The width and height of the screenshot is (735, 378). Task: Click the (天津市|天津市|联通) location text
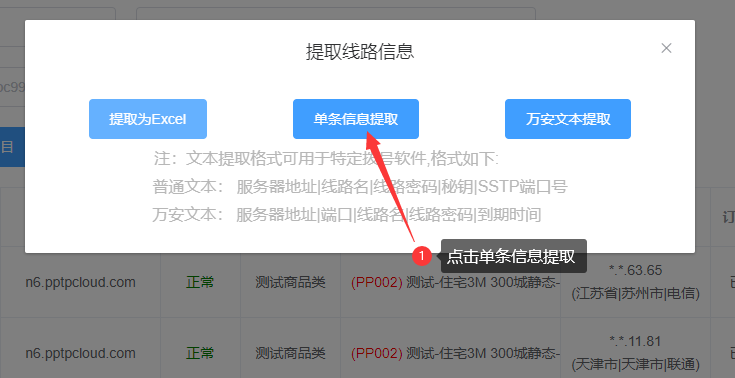[635, 364]
